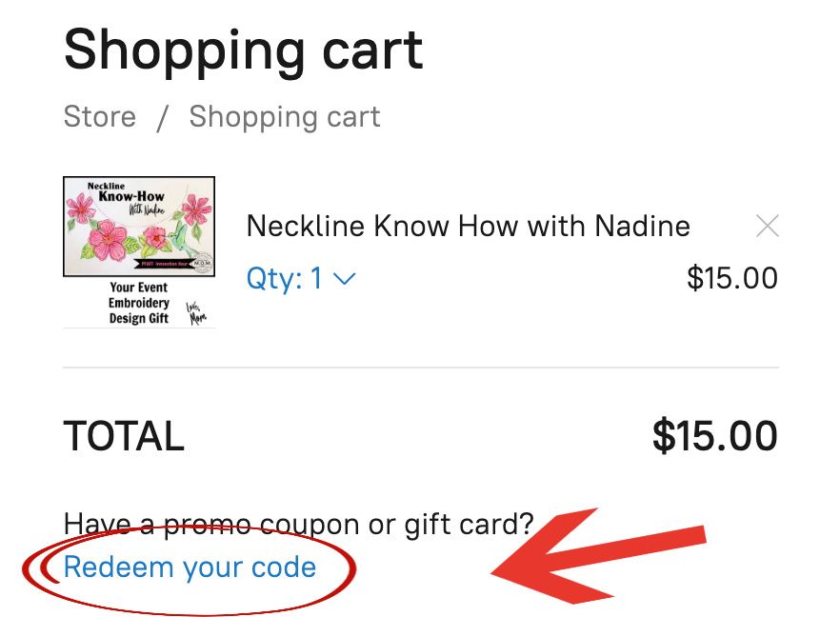
Task: Open the Neckline Know-How product thumbnail
Action: click(139, 228)
